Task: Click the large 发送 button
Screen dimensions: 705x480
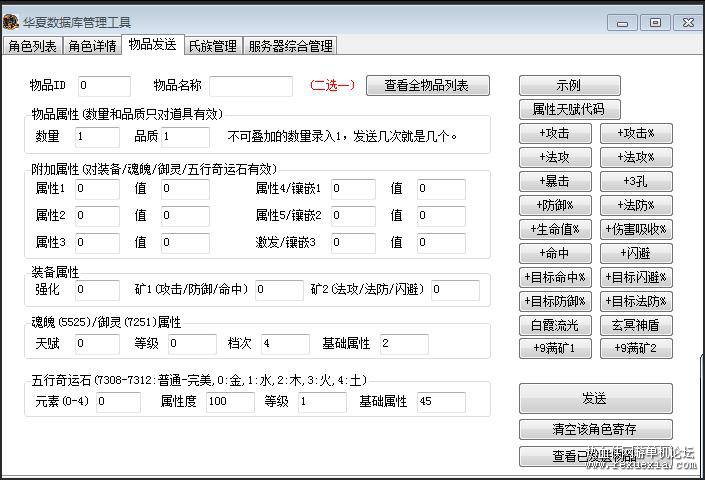Action: point(595,399)
